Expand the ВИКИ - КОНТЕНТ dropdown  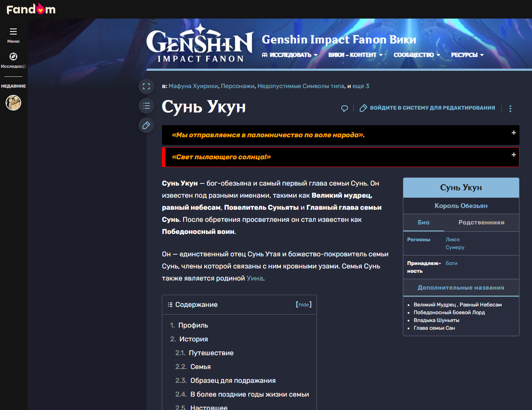(355, 55)
